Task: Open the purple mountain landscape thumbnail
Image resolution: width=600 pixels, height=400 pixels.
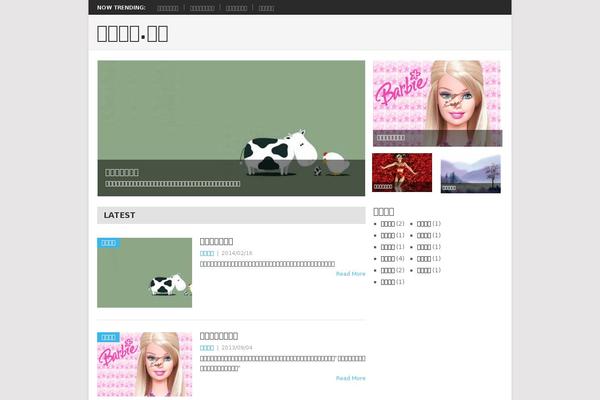Action: tap(471, 173)
